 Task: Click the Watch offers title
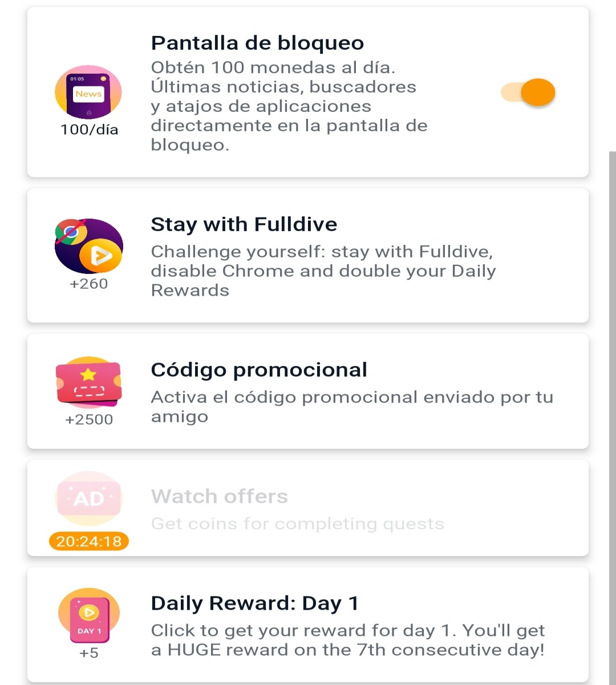(220, 497)
